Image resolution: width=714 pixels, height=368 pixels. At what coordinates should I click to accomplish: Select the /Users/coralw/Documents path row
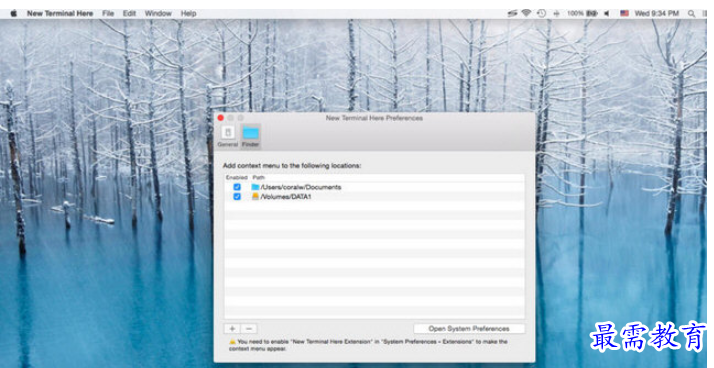(374, 187)
